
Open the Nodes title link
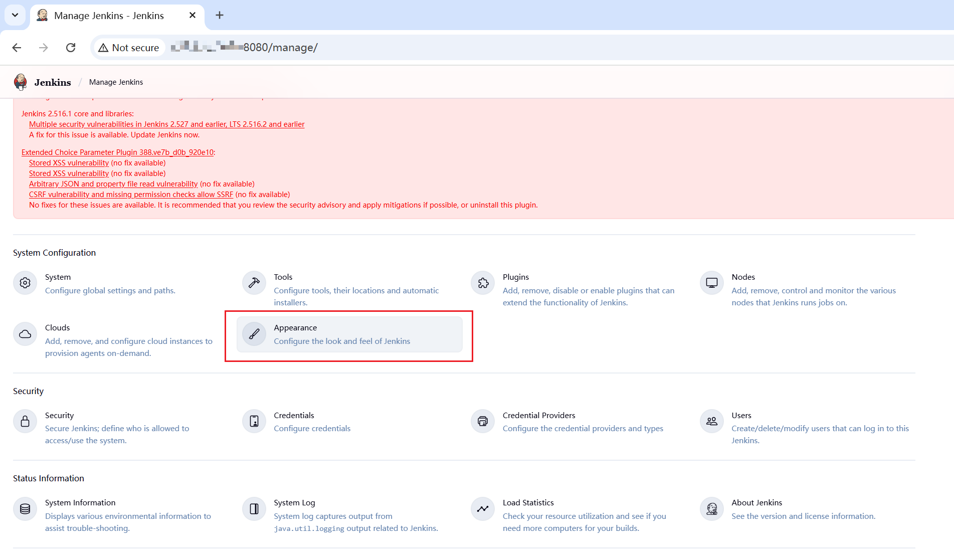coord(743,277)
